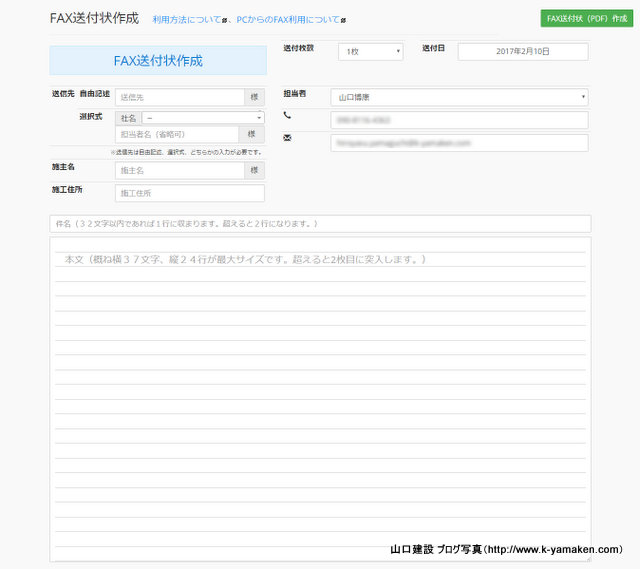Focus the 施工住所 address field
Image resolution: width=640 pixels, height=569 pixels.
189,193
